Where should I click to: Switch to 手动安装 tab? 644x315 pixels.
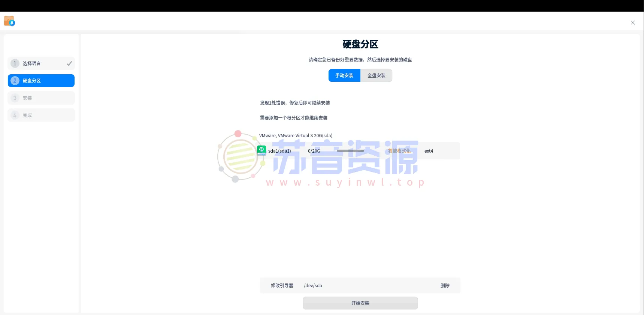[x=344, y=75]
